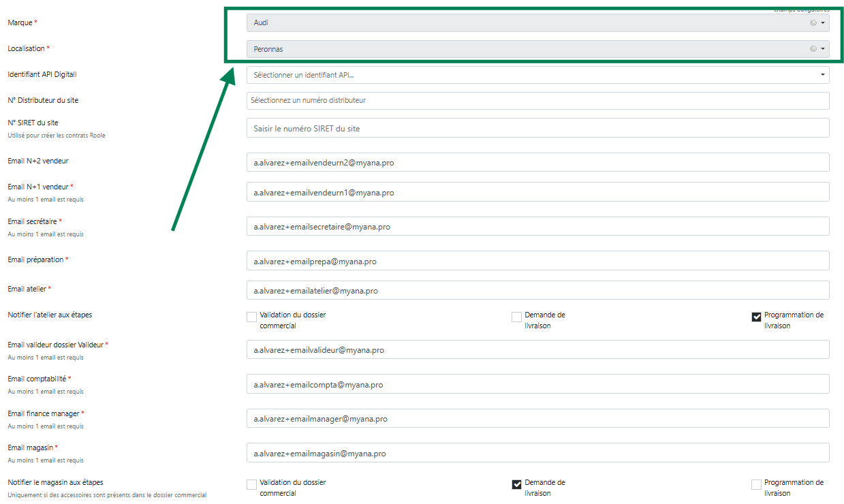Click the N° Distributeur du site field
The width and height of the screenshot is (844, 504).
(x=537, y=101)
